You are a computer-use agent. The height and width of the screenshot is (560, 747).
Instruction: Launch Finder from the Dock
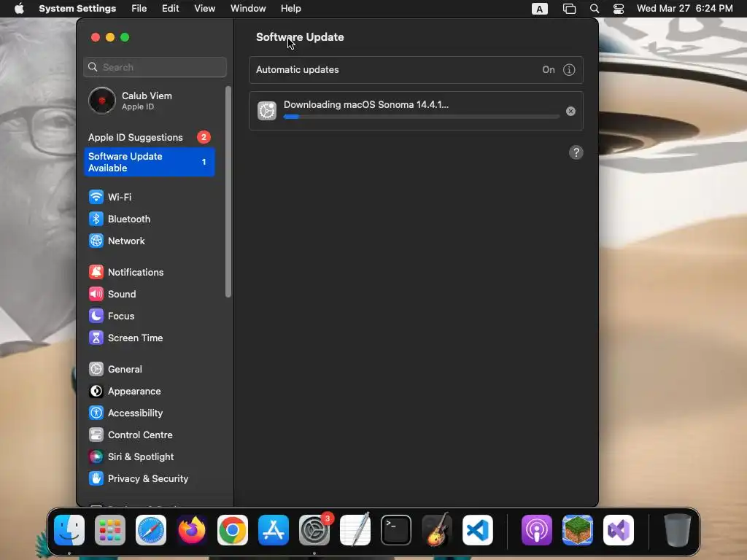pyautogui.click(x=69, y=530)
